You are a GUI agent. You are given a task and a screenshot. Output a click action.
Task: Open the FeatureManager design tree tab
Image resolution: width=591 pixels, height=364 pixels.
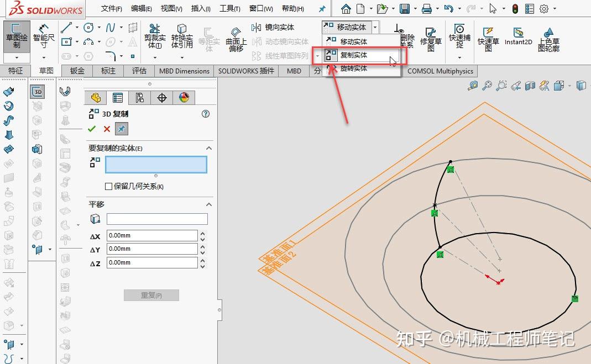pyautogui.click(x=95, y=98)
